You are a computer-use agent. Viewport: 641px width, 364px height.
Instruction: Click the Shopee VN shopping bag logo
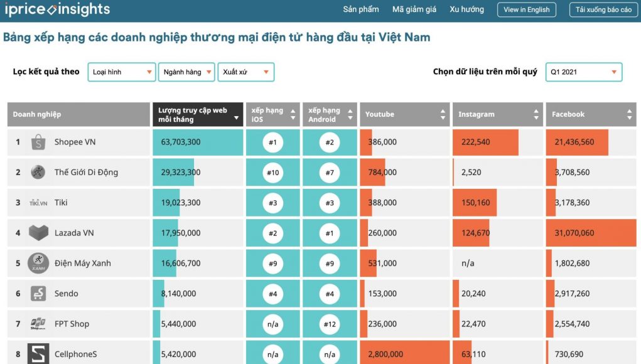[x=38, y=142]
